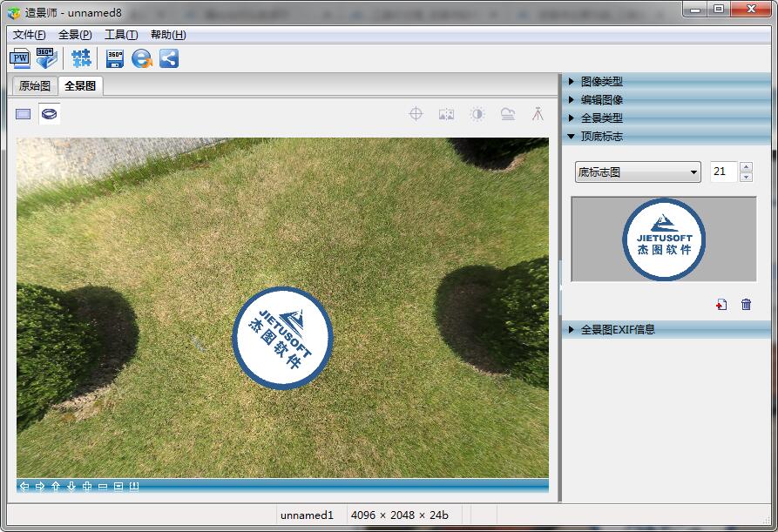Delete the logo image with the trash icon
This screenshot has height=532, width=778.
(747, 304)
